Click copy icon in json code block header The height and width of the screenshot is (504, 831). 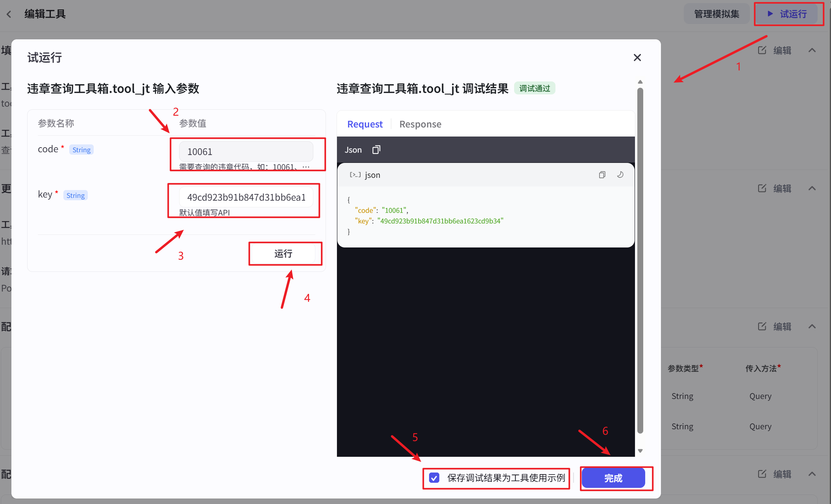point(602,175)
